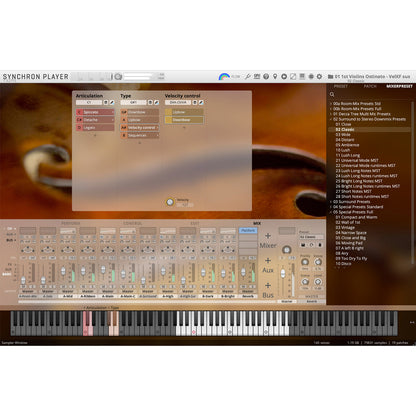Open the MIX view tab
Viewport: 416px width, 416px height.
tap(257, 223)
